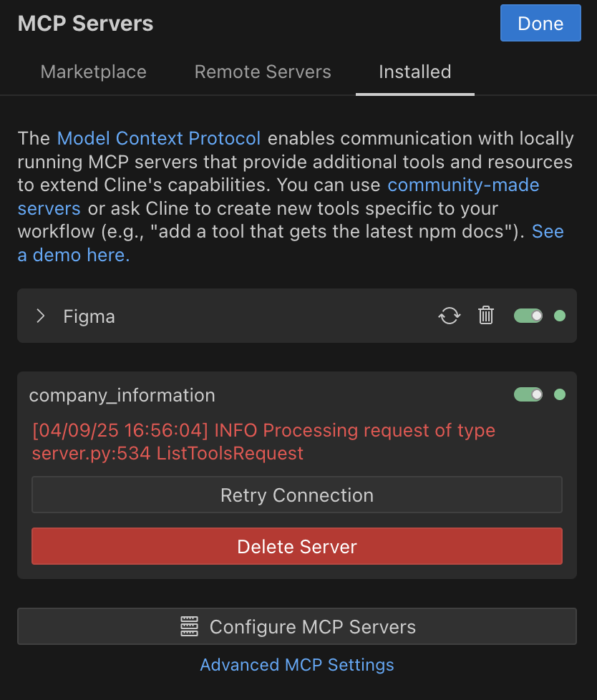Click the server rack icon beside Configure MCP Servers
597x700 pixels.
189,626
